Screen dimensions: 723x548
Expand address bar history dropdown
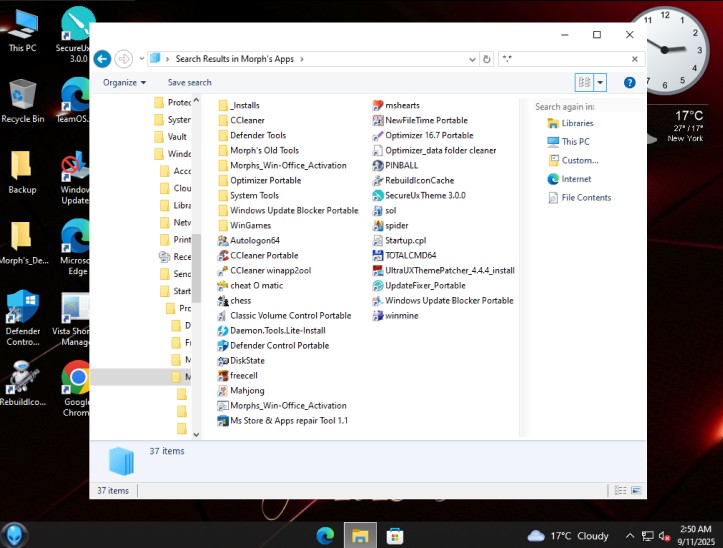(472, 59)
